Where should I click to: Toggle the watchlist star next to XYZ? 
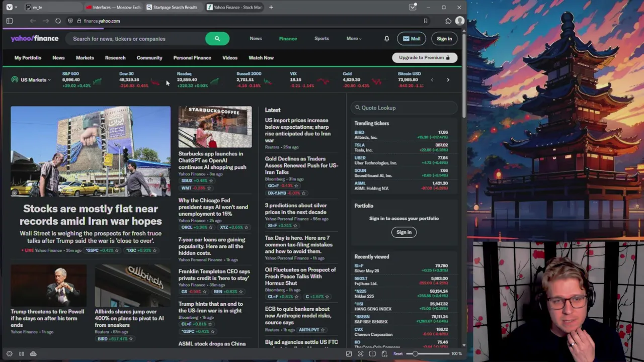point(247,227)
